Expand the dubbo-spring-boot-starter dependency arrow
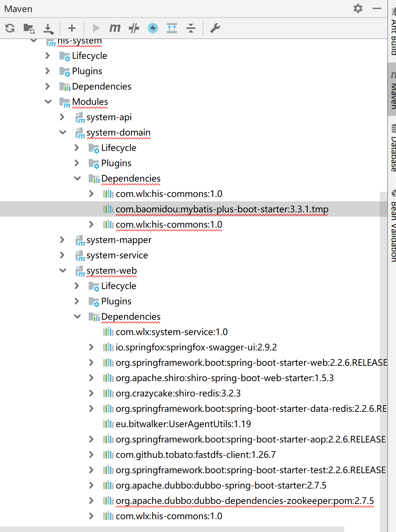The width and height of the screenshot is (396, 532). click(91, 485)
